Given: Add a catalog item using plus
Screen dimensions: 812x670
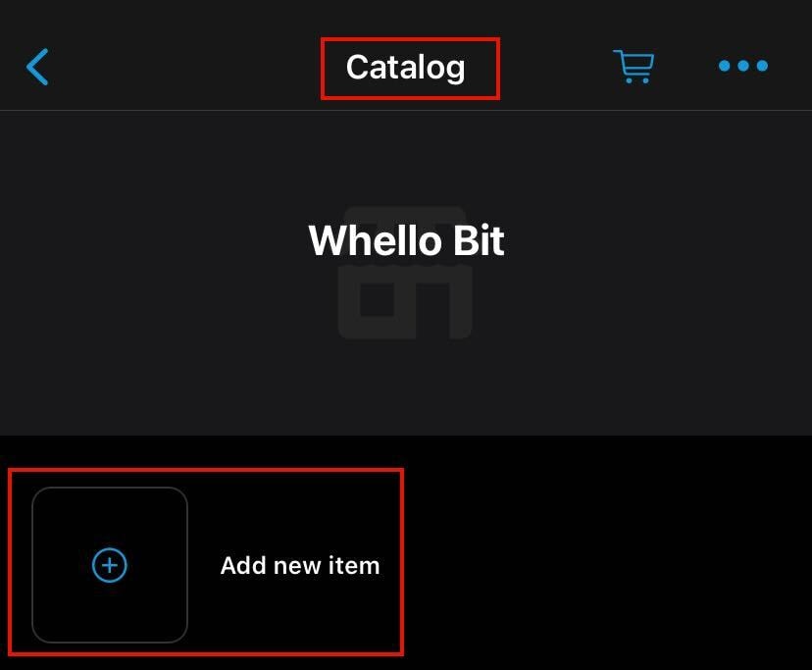Looking at the screenshot, I should (x=110, y=565).
